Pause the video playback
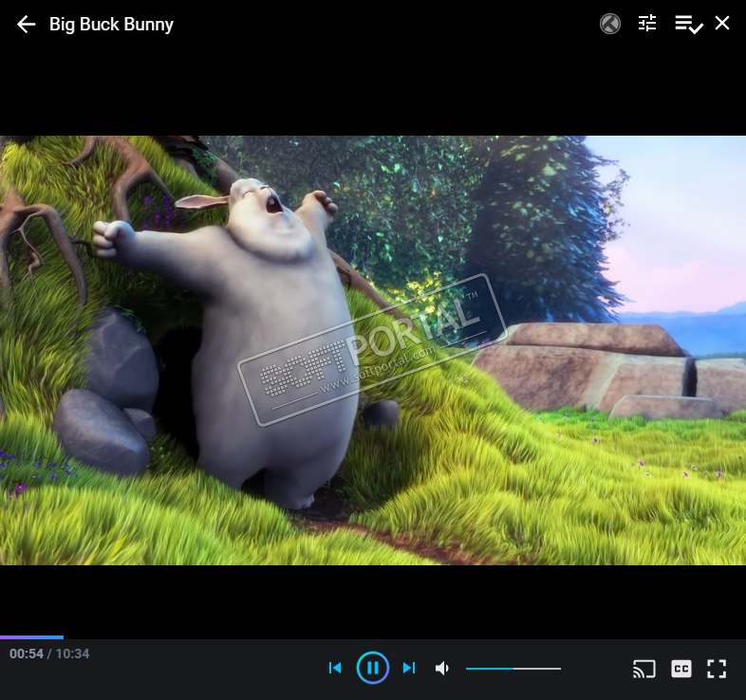Screen dimensions: 746x700 [372, 668]
